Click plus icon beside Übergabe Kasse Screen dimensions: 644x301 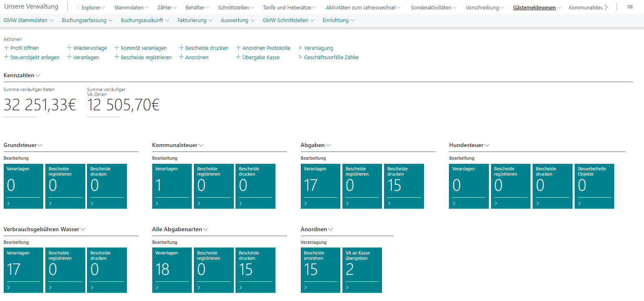(238, 57)
